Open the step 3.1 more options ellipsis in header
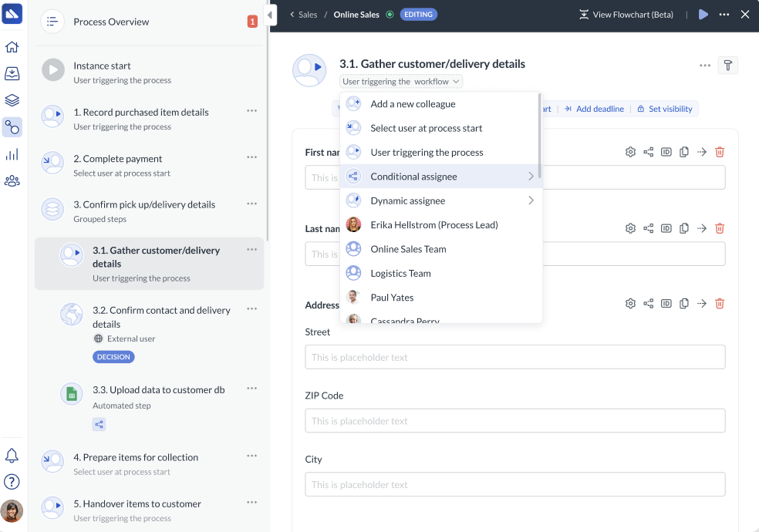This screenshot has height=532, width=759. click(x=705, y=66)
